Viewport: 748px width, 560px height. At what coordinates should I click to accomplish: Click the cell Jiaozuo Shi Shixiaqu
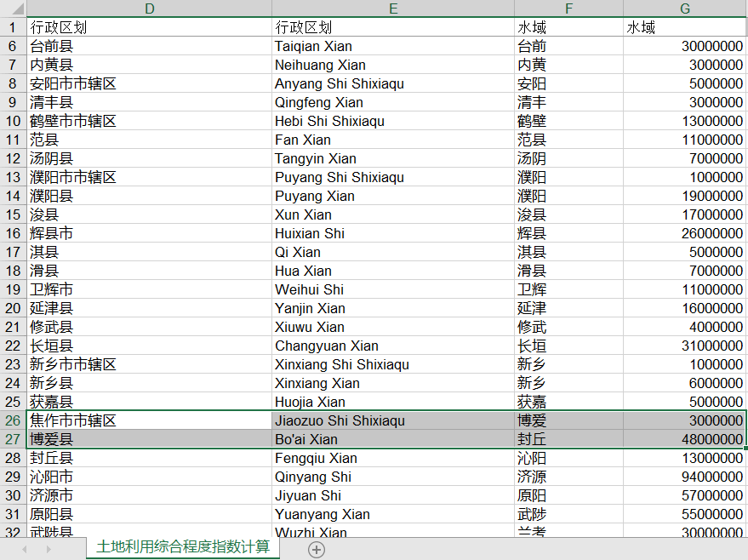pos(393,420)
